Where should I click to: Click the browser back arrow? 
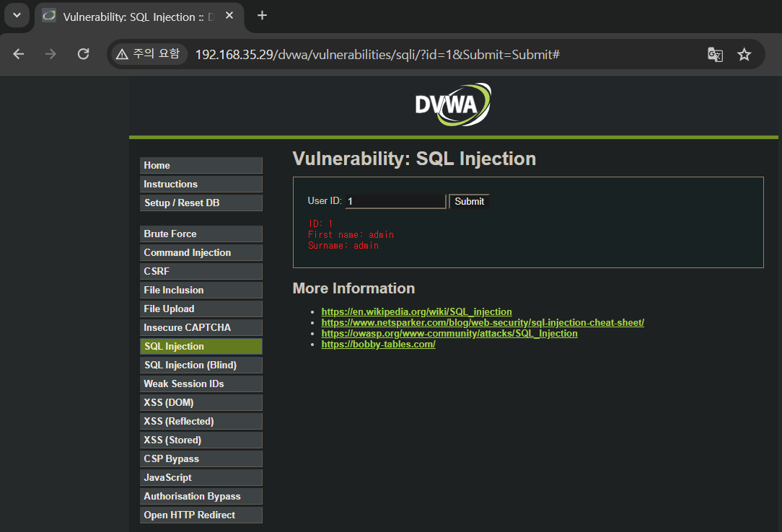19,54
